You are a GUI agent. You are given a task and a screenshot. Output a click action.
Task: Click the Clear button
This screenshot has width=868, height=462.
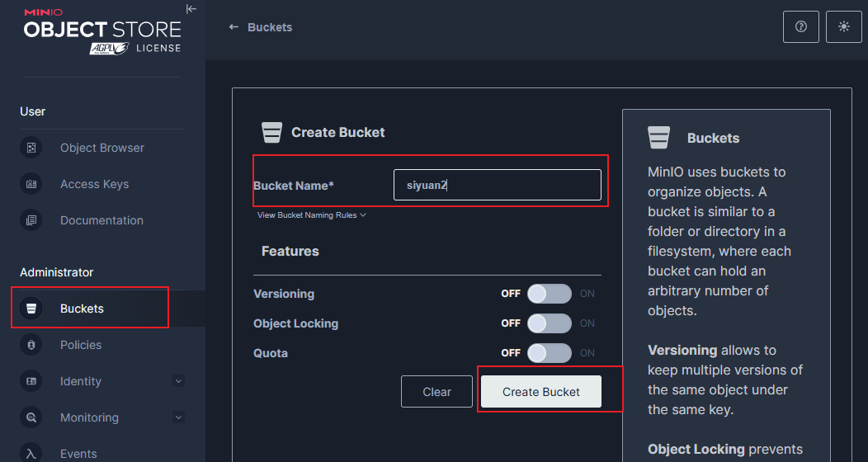tap(436, 392)
